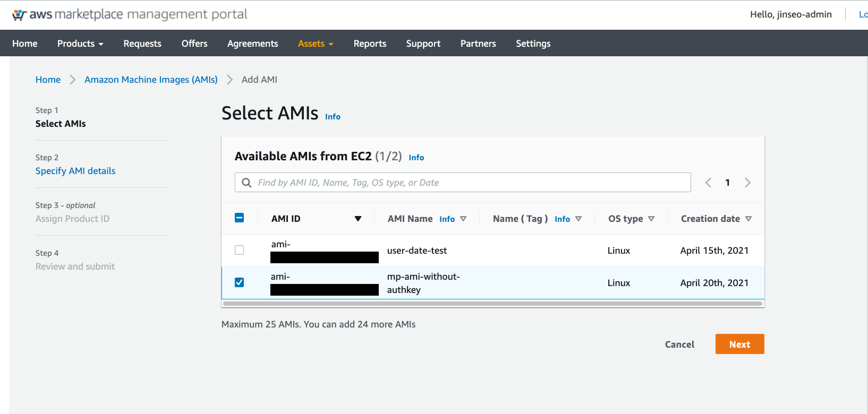Expand the Assets dropdown menu
The width and height of the screenshot is (868, 414).
tap(316, 44)
